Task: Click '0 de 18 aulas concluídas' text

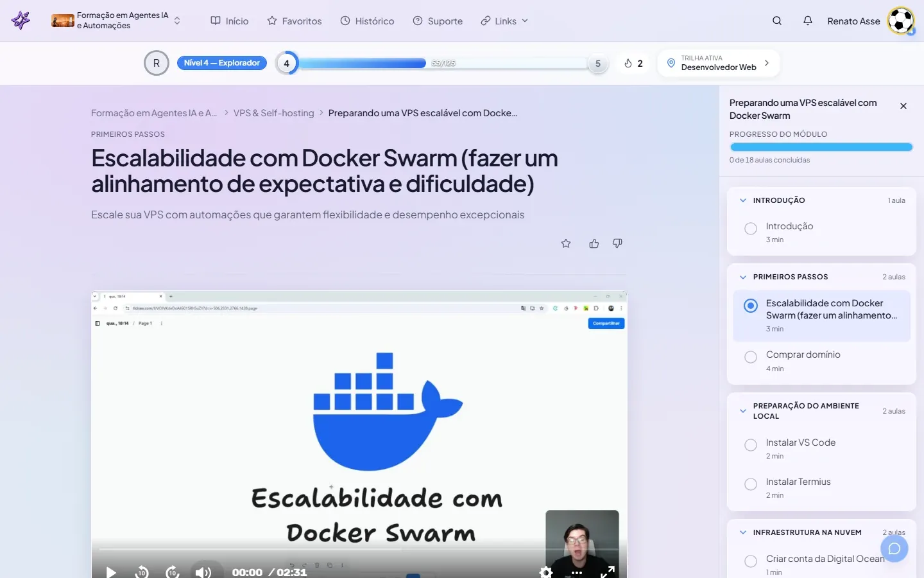Action: (769, 160)
